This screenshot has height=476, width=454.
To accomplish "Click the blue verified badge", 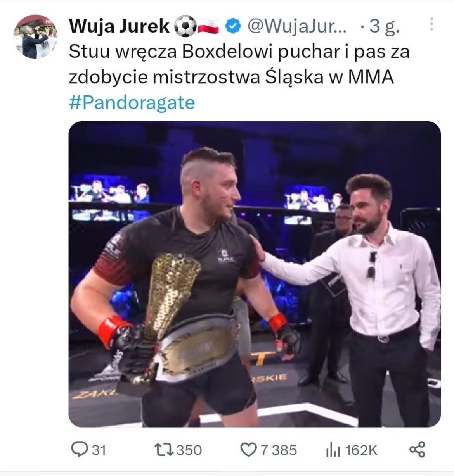I will coord(232,26).
